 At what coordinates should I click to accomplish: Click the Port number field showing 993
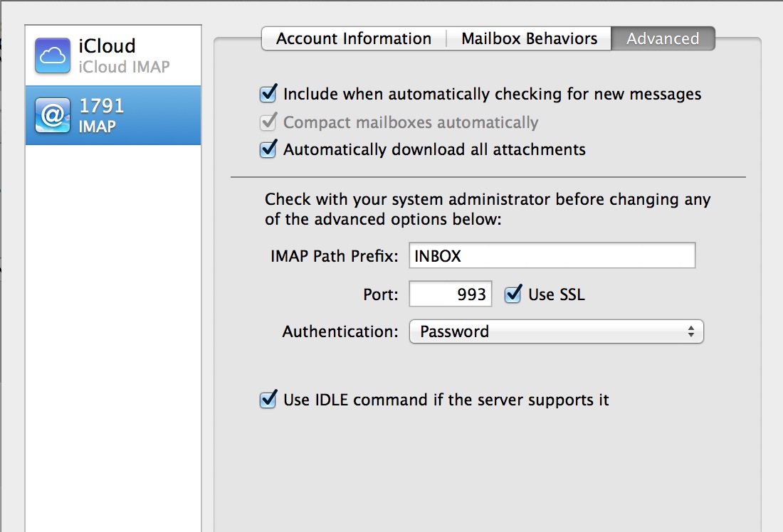coord(450,294)
